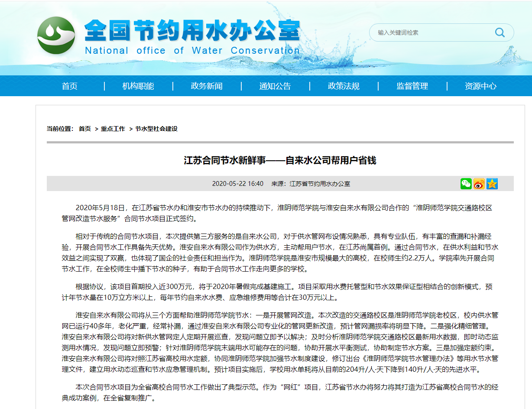Open 重点工作 breadcrumb link
Image resolution: width=532 pixels, height=409 pixels.
(113, 129)
